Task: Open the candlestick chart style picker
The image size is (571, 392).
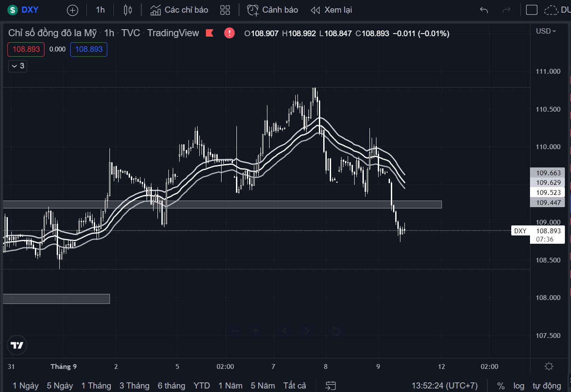Action: (127, 10)
